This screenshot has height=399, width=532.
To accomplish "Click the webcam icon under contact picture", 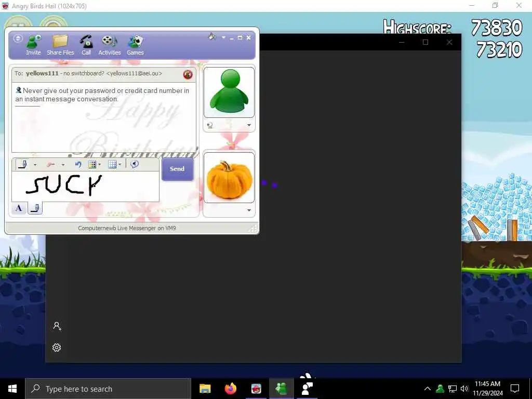I will [x=210, y=125].
